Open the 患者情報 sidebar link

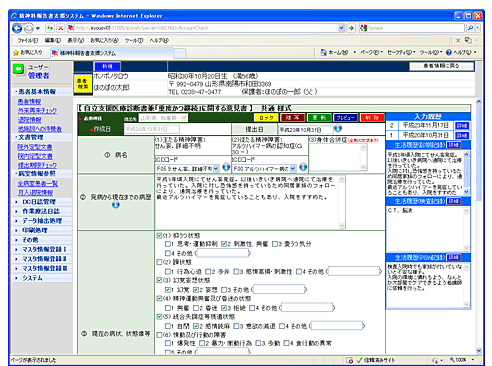click(29, 101)
